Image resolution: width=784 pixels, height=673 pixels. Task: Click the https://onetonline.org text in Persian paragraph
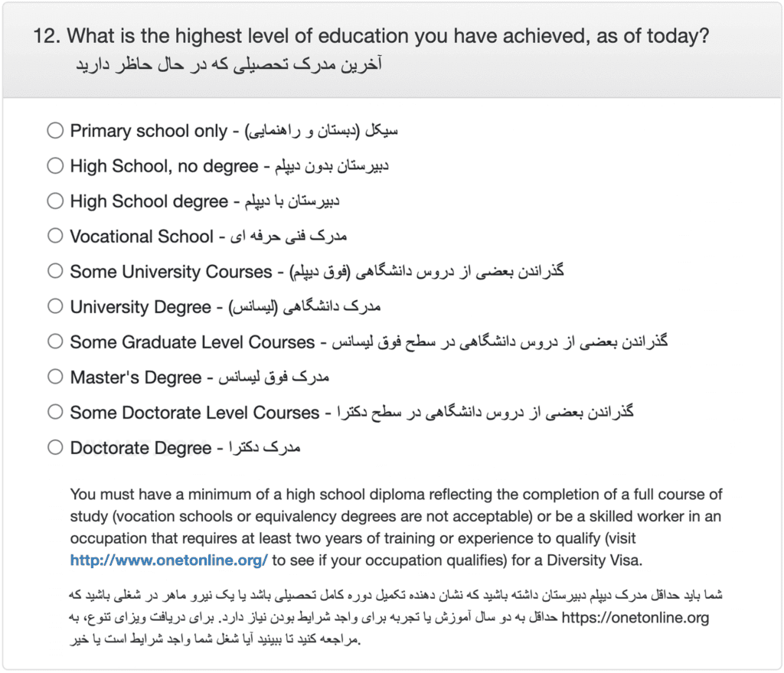coord(635,618)
